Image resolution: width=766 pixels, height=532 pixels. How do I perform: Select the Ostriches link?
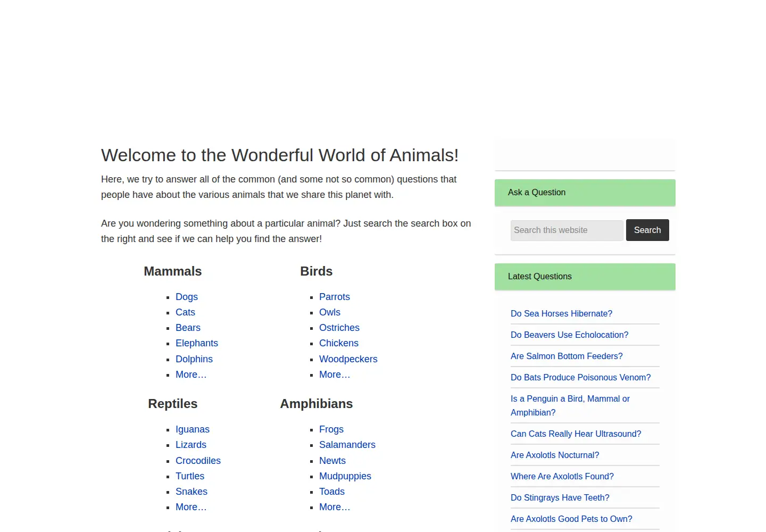pos(339,328)
